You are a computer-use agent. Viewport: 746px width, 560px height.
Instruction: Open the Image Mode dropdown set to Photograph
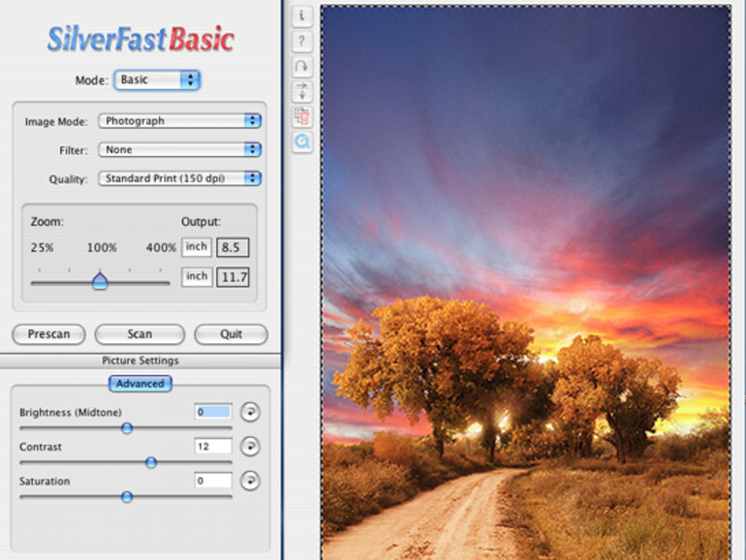[x=180, y=121]
